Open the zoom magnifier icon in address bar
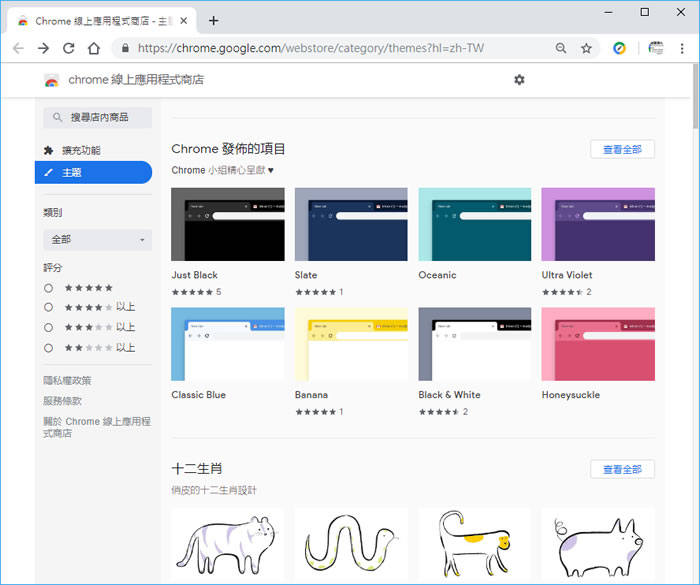Viewport: 700px width, 585px height. (x=561, y=48)
